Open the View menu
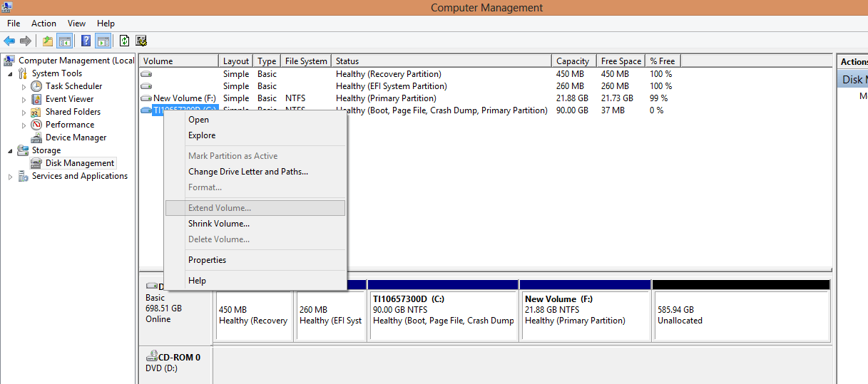The image size is (868, 384). [x=76, y=24]
